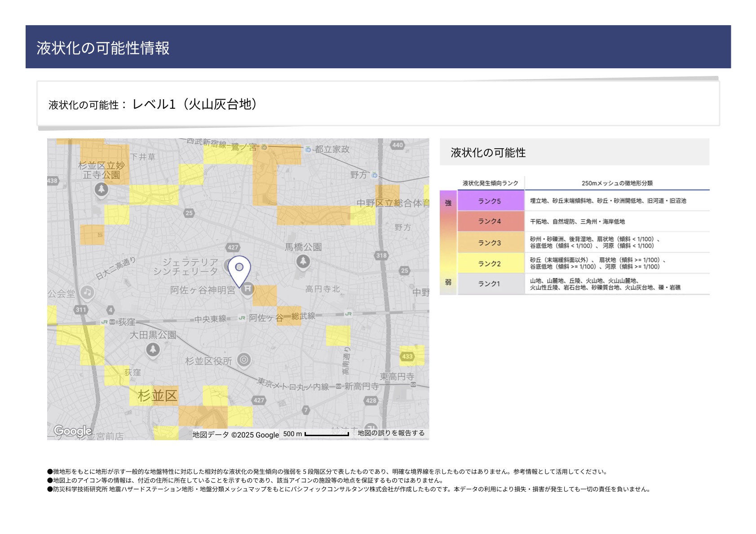Click the 都立家政 station icon
Viewport: 756px width, 534px height.
[308, 149]
